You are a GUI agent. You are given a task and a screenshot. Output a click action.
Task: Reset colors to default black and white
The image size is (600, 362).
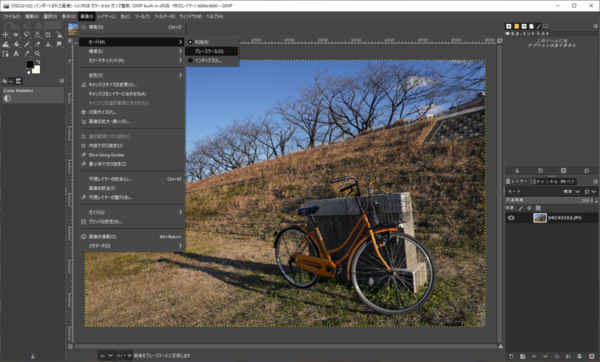[28, 72]
